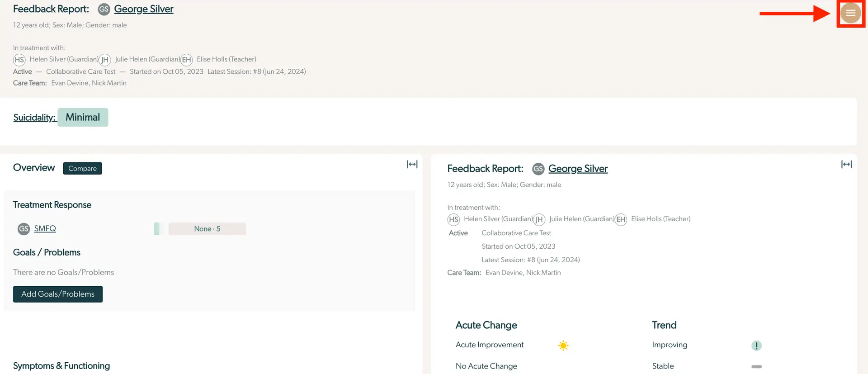Click the Suicidality label link
Viewport: 868px width, 374px height.
[34, 118]
